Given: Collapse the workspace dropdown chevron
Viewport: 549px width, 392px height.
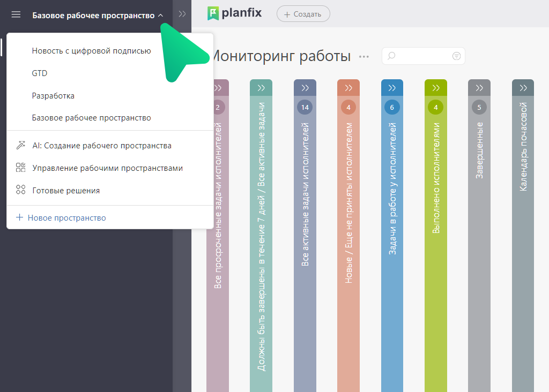Looking at the screenshot, I should [x=160, y=16].
